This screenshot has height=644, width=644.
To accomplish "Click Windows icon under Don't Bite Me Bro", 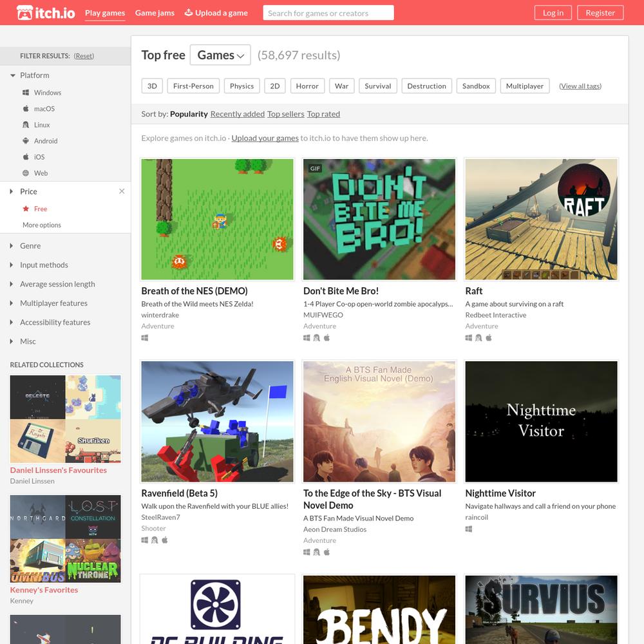I will coord(307,337).
